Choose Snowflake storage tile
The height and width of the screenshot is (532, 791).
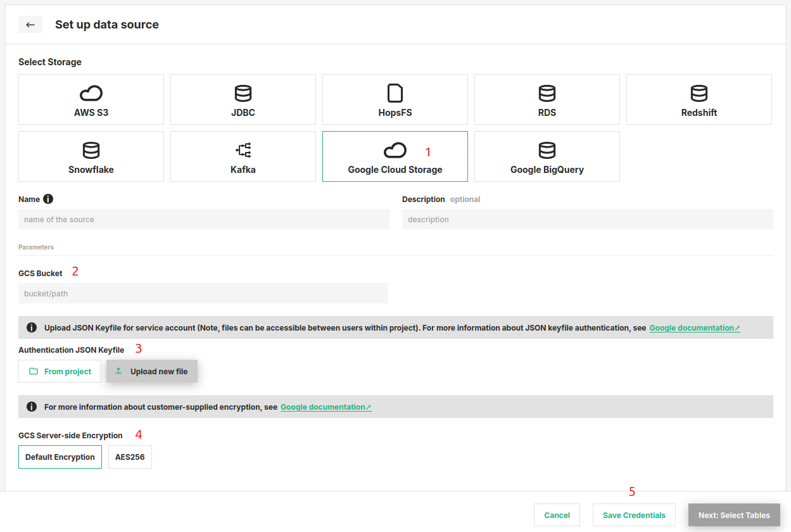coord(91,156)
